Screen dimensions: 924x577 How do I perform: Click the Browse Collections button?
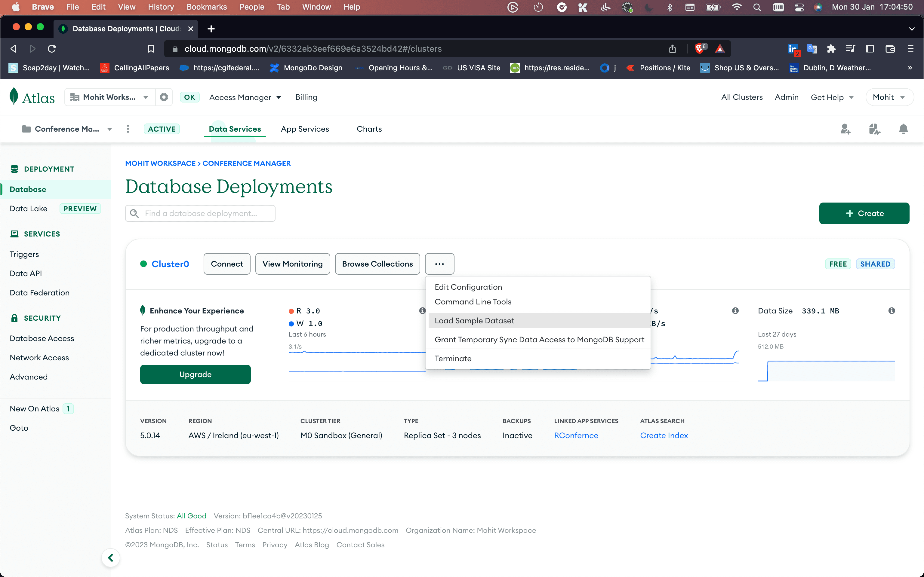click(x=377, y=264)
